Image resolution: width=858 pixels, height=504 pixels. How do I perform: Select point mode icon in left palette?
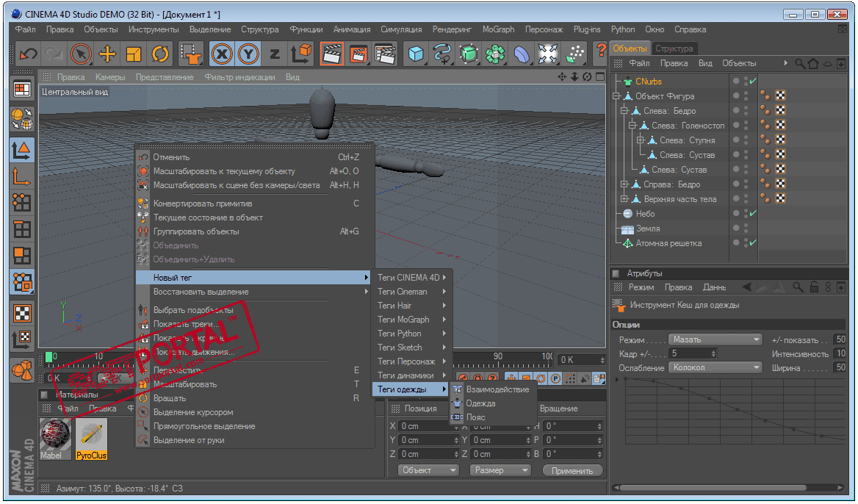click(x=22, y=203)
